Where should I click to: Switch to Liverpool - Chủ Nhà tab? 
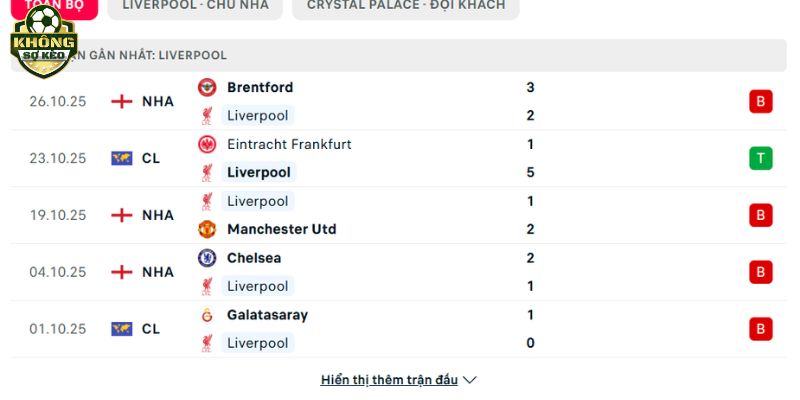pos(195,6)
